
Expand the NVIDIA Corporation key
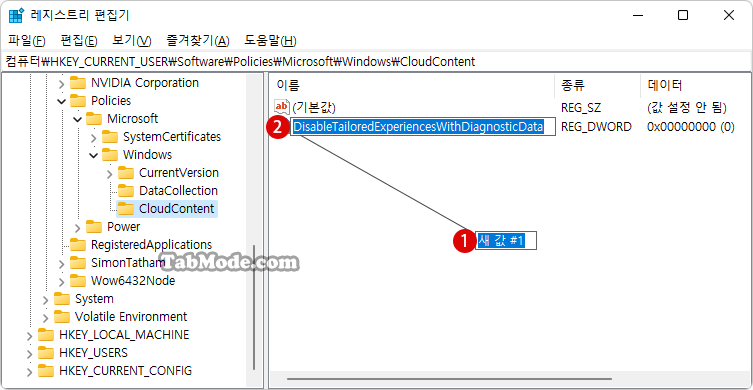61,84
